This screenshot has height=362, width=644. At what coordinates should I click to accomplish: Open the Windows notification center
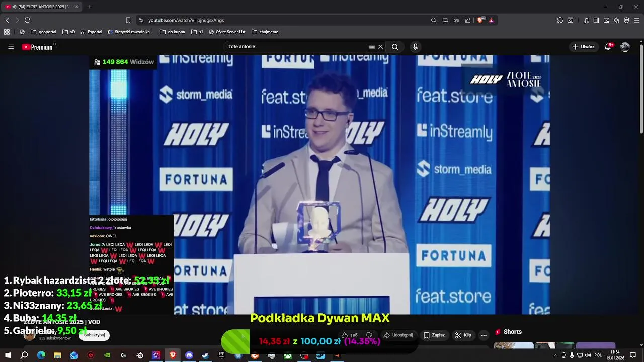(x=633, y=355)
